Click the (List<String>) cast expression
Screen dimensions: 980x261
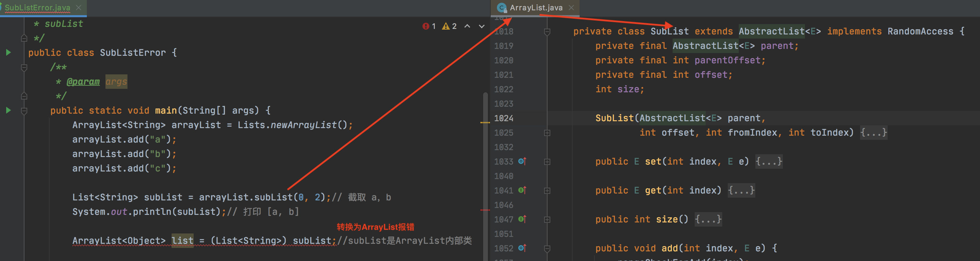coord(248,240)
